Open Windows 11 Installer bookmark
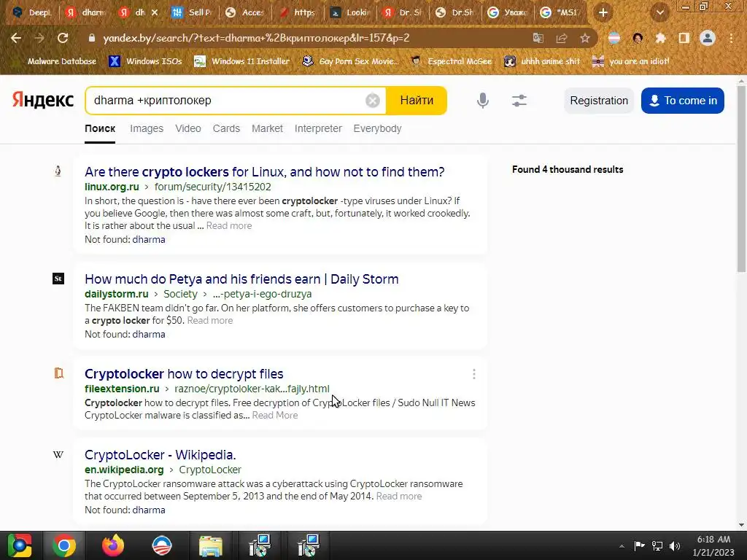The height and width of the screenshot is (560, 747). point(242,61)
